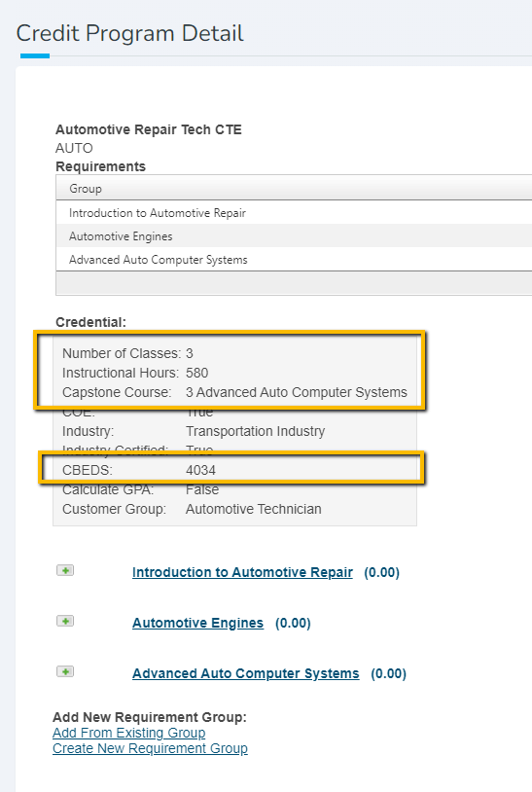Screen dimensions: 532x792
Task: Click the Customer Group value Automotive Technician
Action: pyautogui.click(x=254, y=509)
